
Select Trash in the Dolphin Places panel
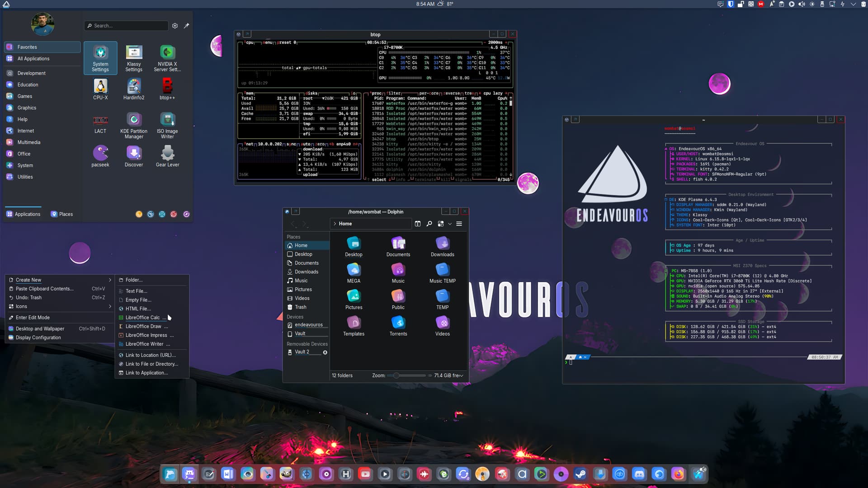click(300, 307)
